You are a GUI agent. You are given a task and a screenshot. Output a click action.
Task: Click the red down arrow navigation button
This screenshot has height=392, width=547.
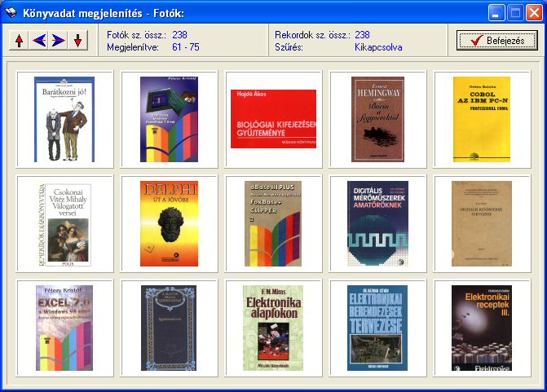coord(77,41)
